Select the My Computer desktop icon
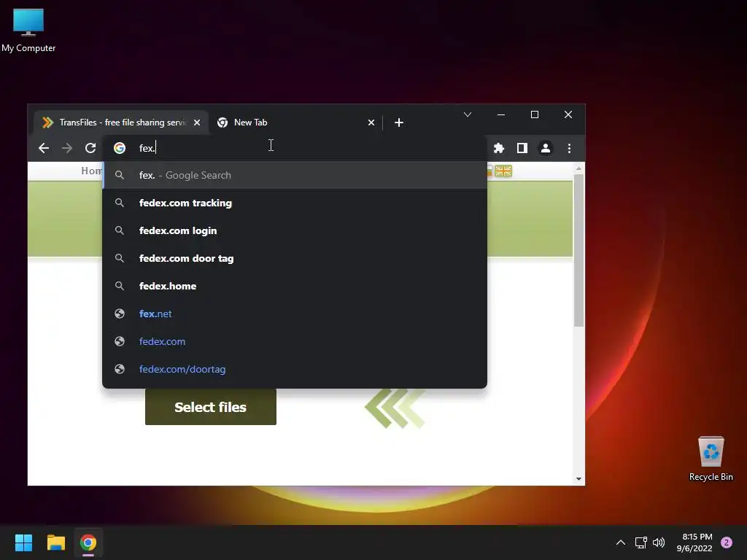 pos(28,31)
